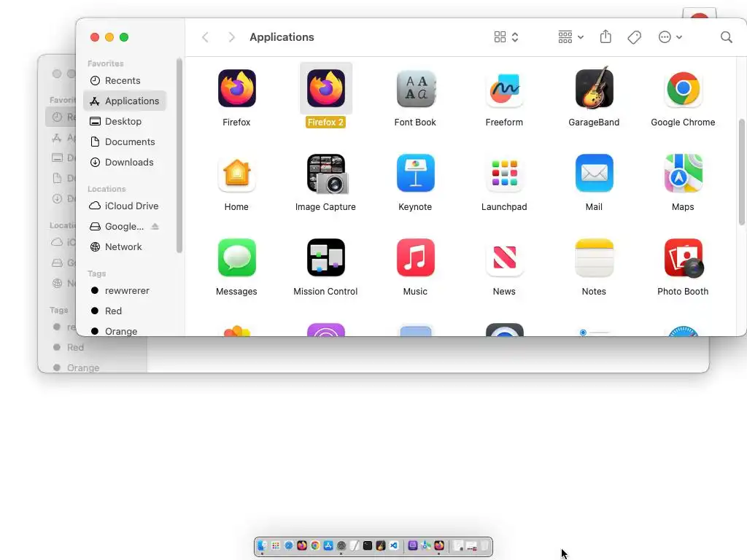Select the Home app icon
The image size is (747, 560).
click(237, 174)
